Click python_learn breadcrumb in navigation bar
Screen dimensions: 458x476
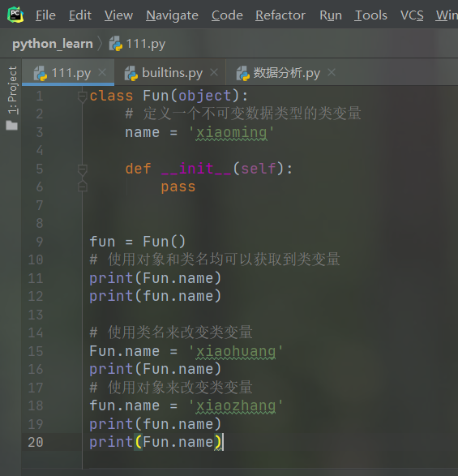pos(53,44)
